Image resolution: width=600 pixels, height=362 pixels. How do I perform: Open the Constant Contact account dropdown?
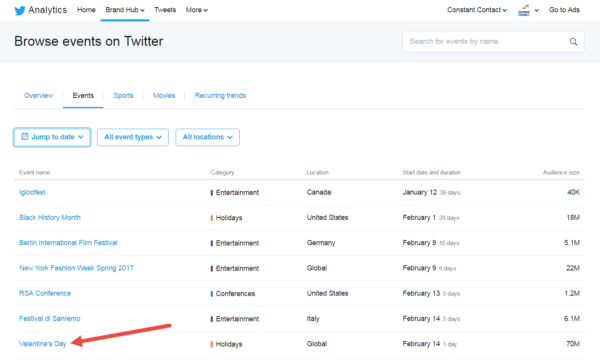(x=477, y=10)
